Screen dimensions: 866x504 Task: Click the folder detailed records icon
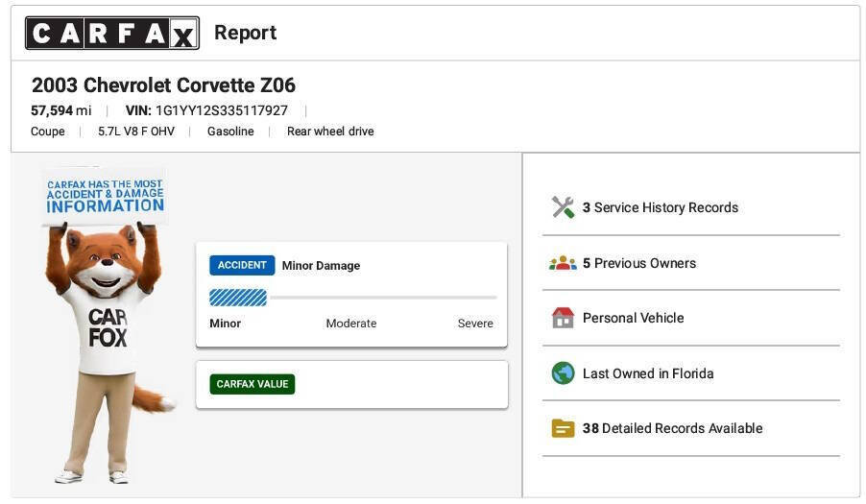[563, 428]
